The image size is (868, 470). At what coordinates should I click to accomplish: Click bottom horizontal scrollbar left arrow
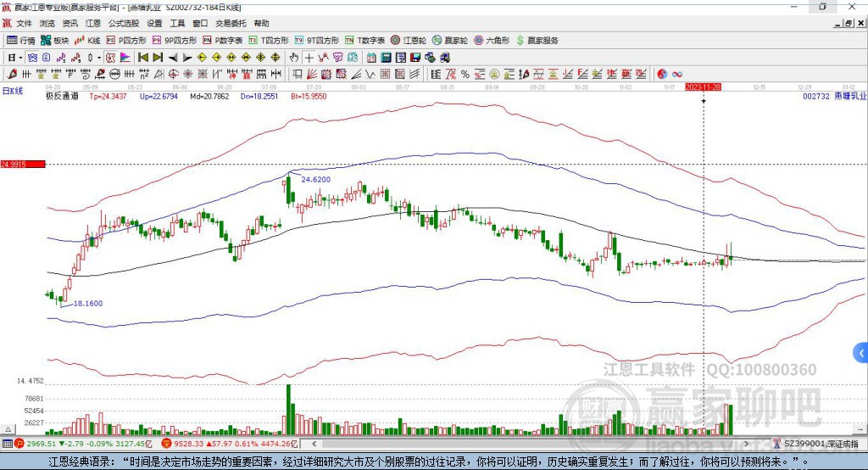[314, 444]
